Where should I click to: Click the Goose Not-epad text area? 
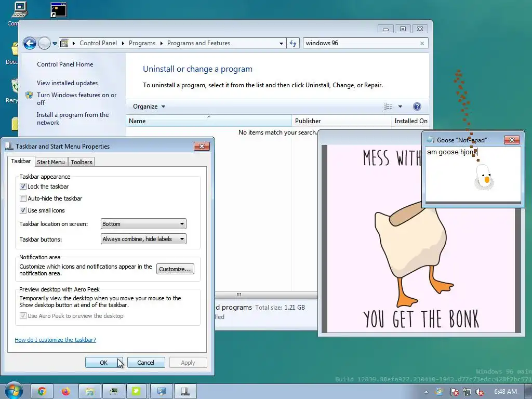tap(473, 174)
